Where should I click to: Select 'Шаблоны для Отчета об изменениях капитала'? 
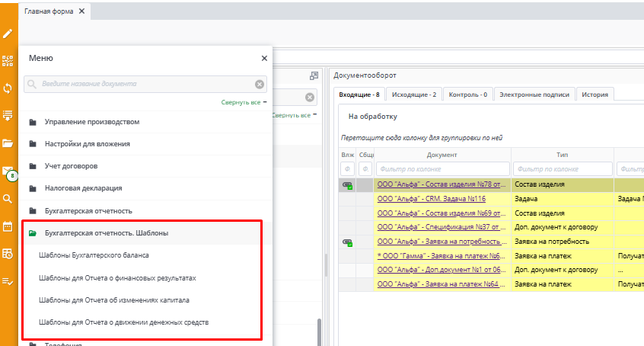pos(114,300)
